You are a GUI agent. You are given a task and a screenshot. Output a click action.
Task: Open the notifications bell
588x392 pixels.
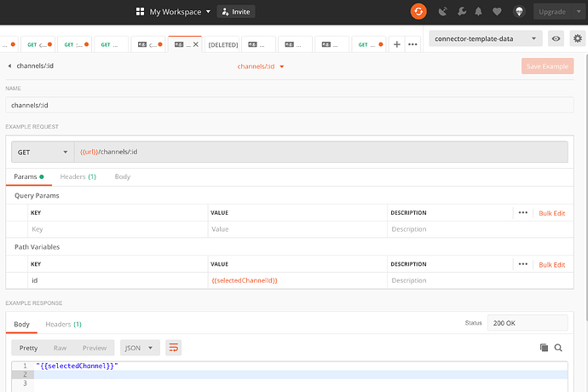pyautogui.click(x=478, y=12)
